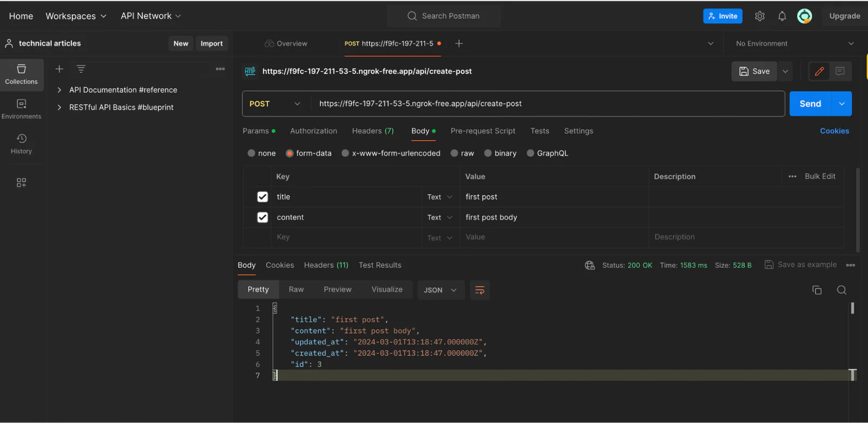
Task: Open the form-data table more options icon
Action: (793, 176)
